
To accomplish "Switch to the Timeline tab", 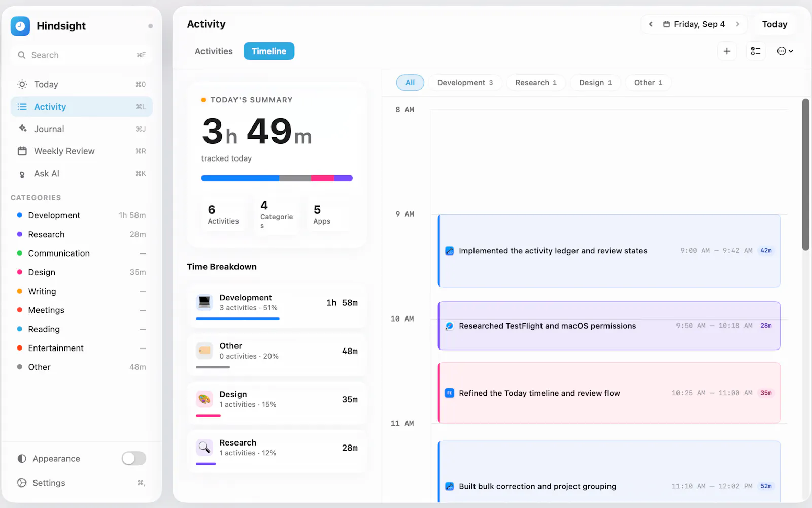I will (x=269, y=51).
